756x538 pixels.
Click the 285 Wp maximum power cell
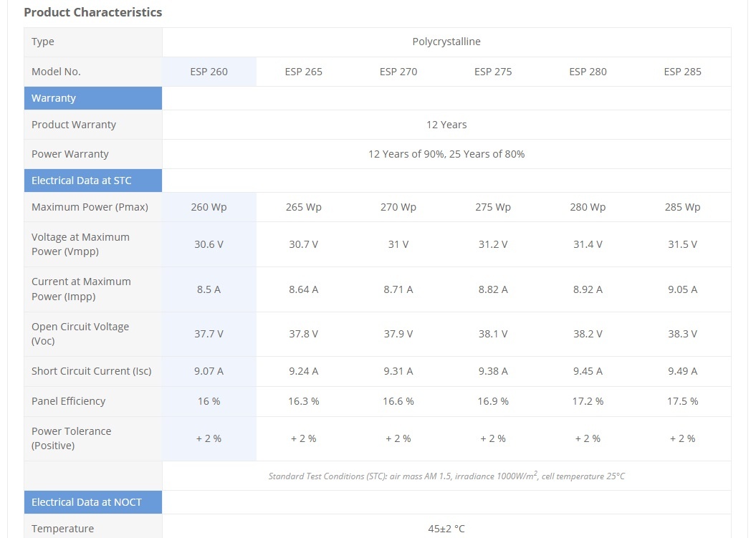point(682,207)
